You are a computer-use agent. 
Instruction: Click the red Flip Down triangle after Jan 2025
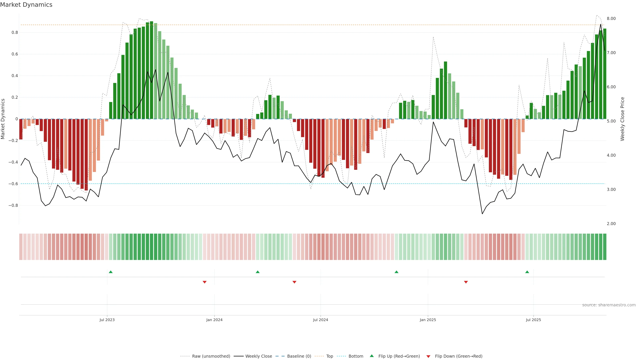pos(466,282)
